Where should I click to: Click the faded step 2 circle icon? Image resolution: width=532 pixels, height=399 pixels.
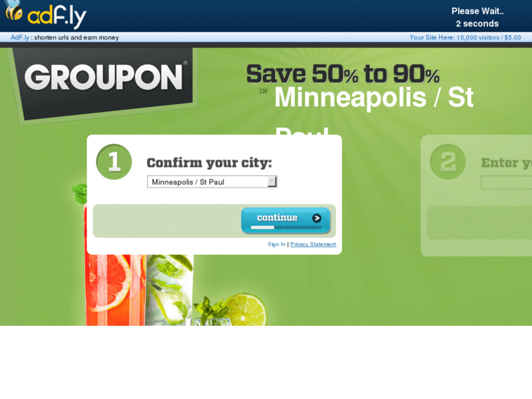[x=448, y=162]
